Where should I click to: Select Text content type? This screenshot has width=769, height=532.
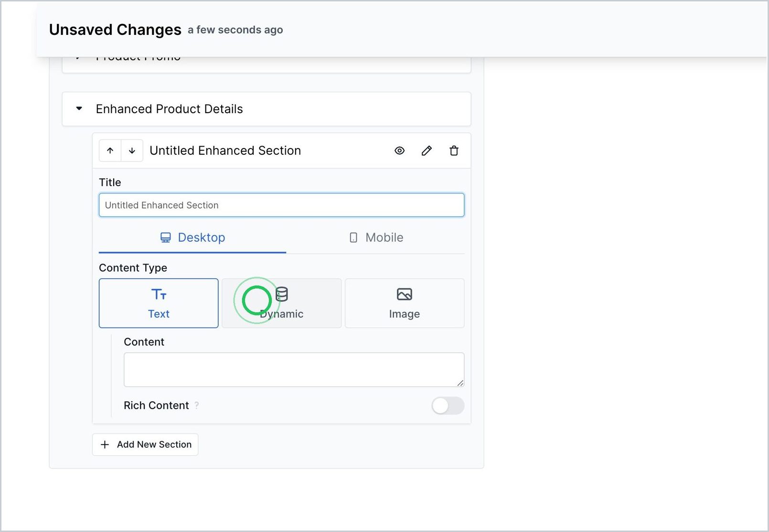click(x=159, y=303)
